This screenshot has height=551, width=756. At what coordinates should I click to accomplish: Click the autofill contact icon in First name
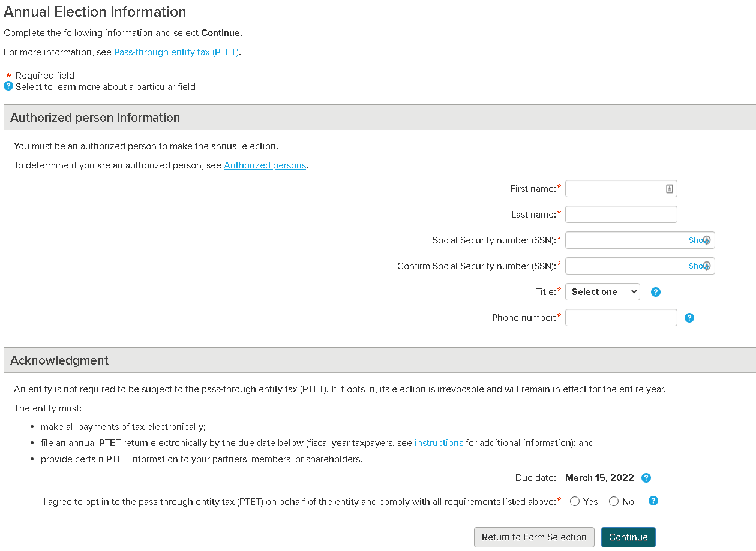tap(670, 189)
